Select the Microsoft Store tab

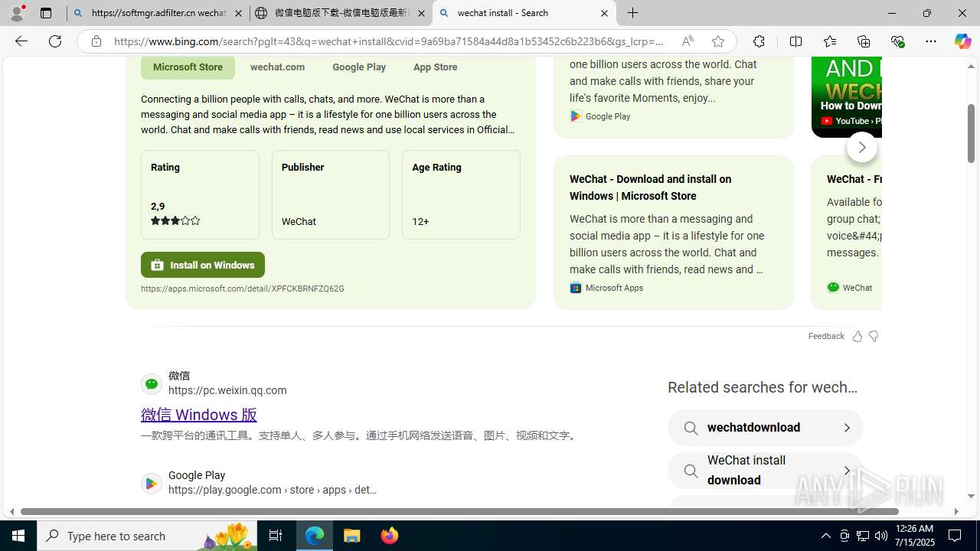point(188,67)
